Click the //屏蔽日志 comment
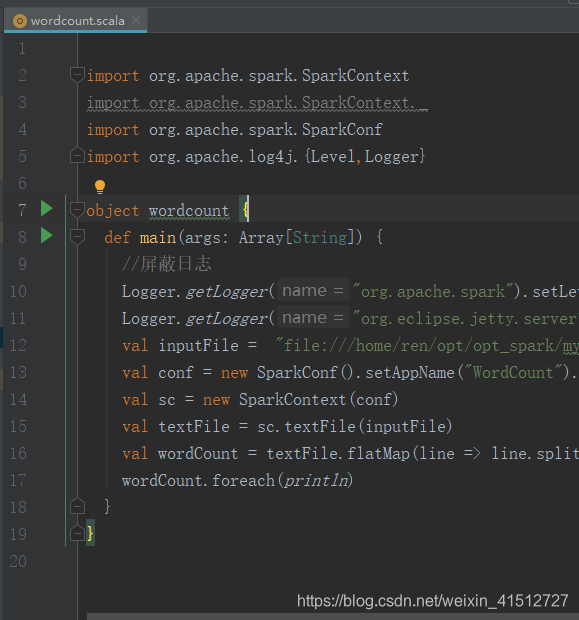579x620 pixels. point(167,264)
